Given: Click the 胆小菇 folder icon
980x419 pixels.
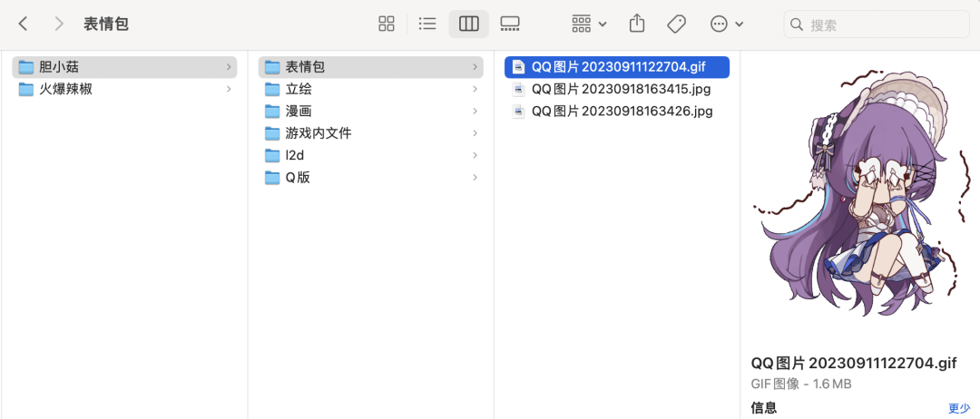Looking at the screenshot, I should [x=25, y=67].
